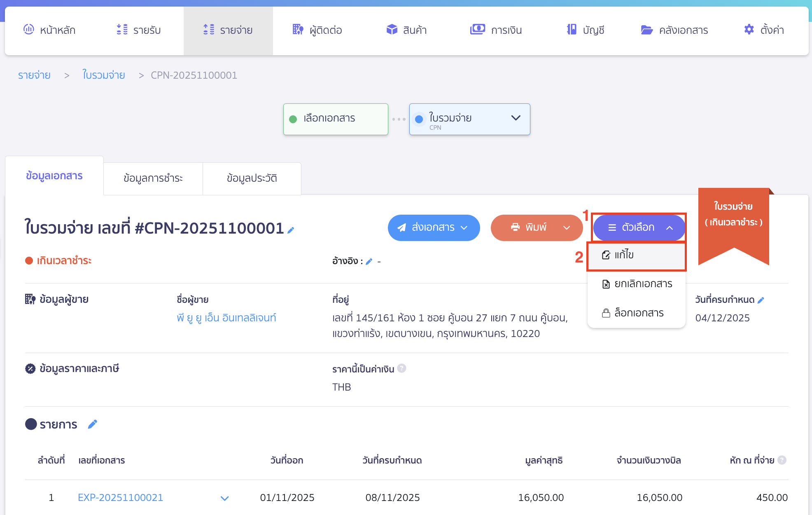812x515 pixels.
Task: Click pencil icon next to รายการ heading
Action: 93,424
